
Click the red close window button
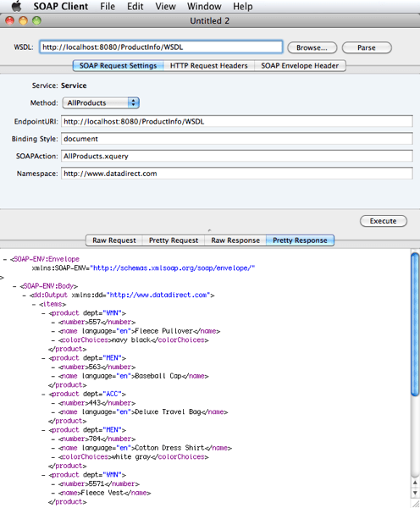[9, 20]
